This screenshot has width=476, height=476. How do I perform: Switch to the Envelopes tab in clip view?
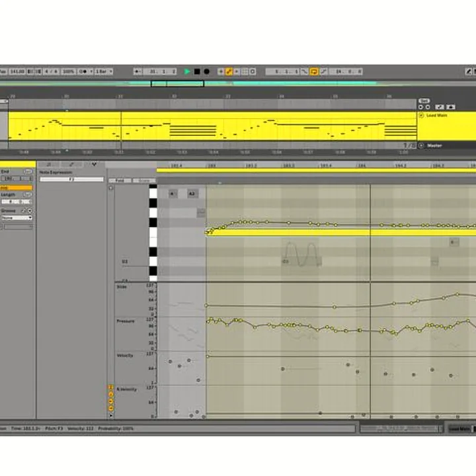pos(71,164)
